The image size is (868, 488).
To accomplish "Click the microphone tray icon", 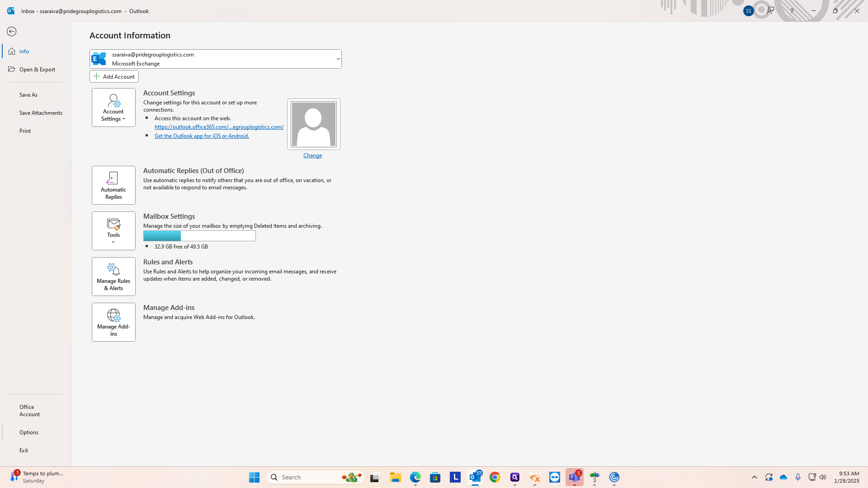I will [x=798, y=477].
